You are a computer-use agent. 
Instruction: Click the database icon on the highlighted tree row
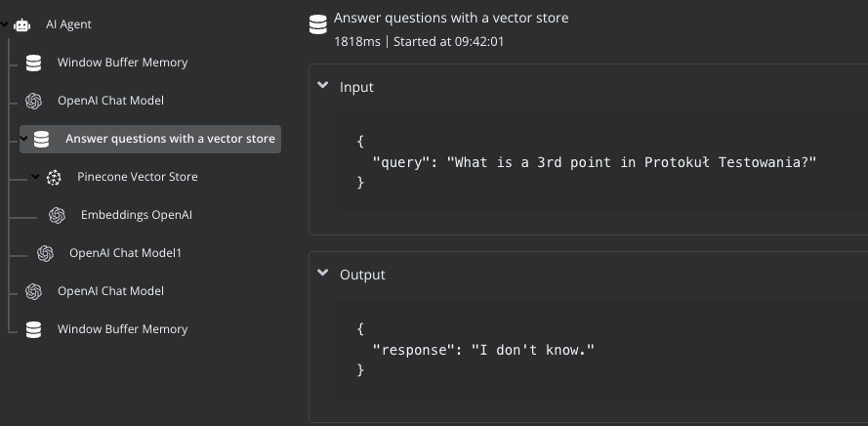[x=41, y=139]
